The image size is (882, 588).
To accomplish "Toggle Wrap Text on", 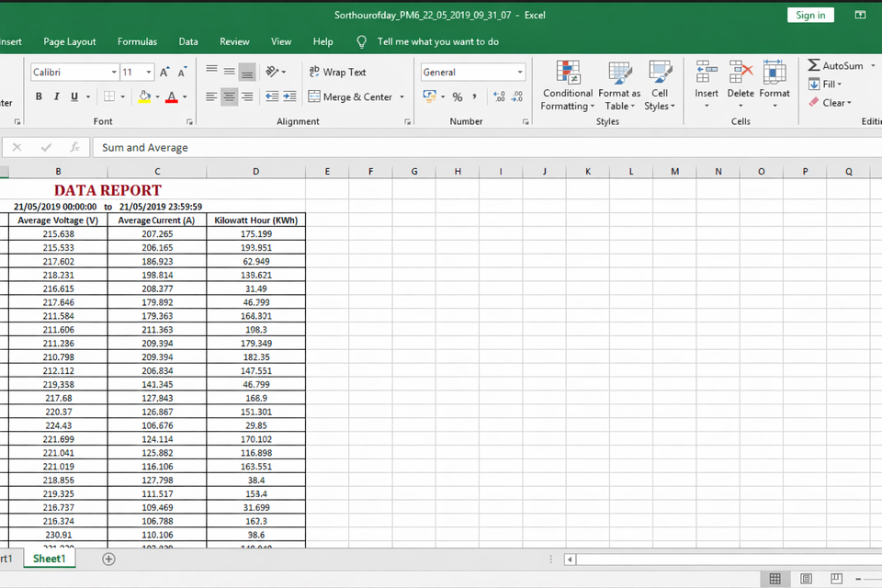I will 337,72.
